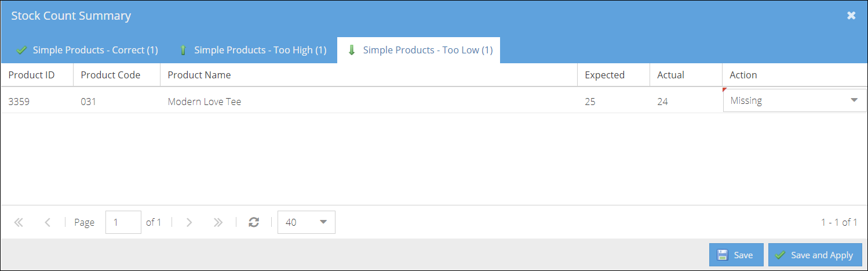Go to the previous page arrow
The height and width of the screenshot is (271, 868).
(x=48, y=222)
